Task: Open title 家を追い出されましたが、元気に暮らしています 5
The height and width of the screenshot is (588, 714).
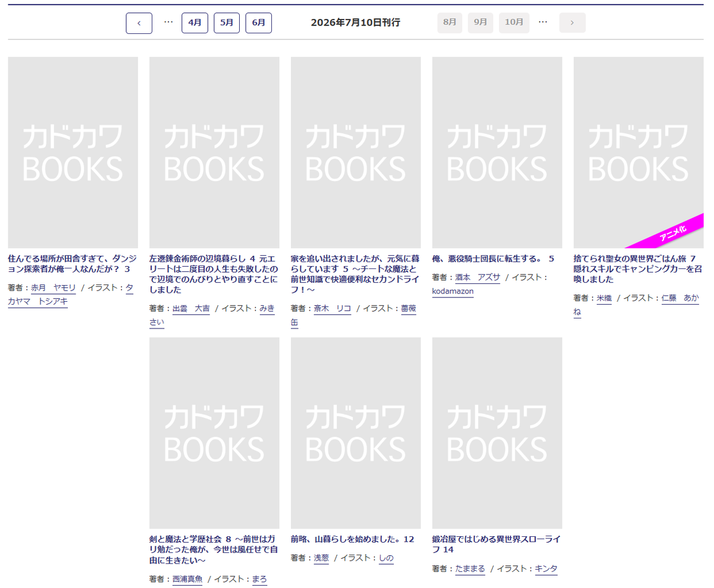Action: point(355,274)
